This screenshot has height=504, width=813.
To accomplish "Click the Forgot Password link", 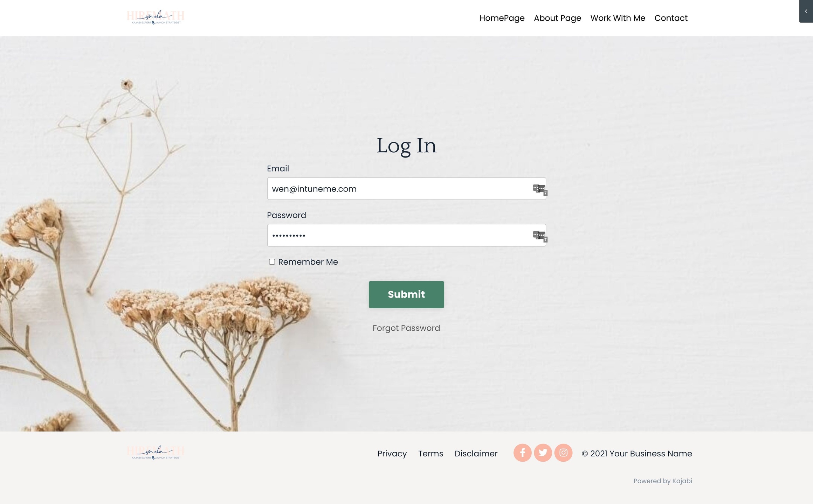I will click(406, 328).
